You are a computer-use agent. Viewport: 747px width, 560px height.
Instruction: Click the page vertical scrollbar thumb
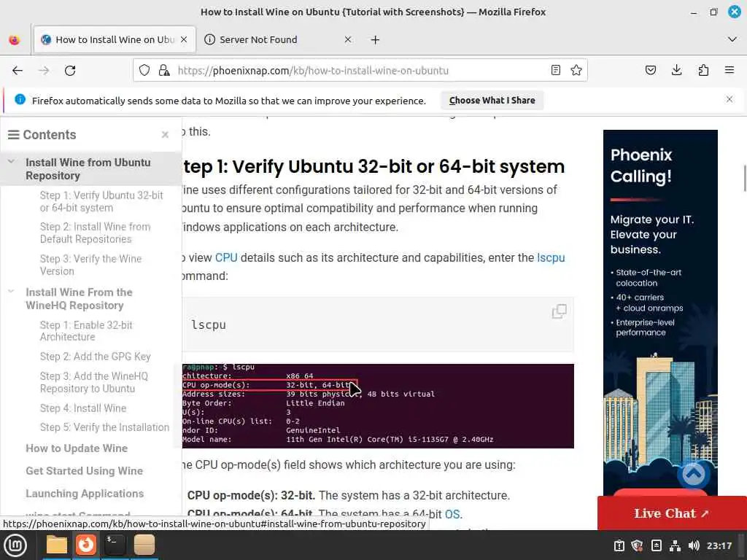click(x=745, y=178)
